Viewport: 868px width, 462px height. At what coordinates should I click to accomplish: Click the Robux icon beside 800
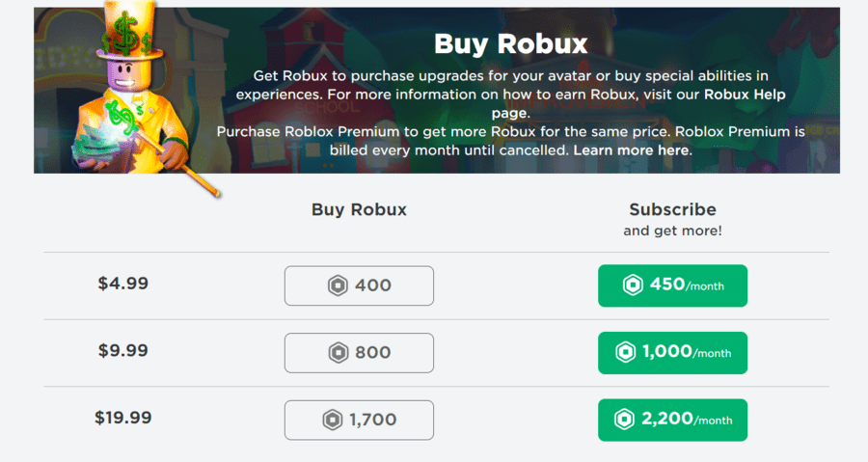[x=339, y=352]
